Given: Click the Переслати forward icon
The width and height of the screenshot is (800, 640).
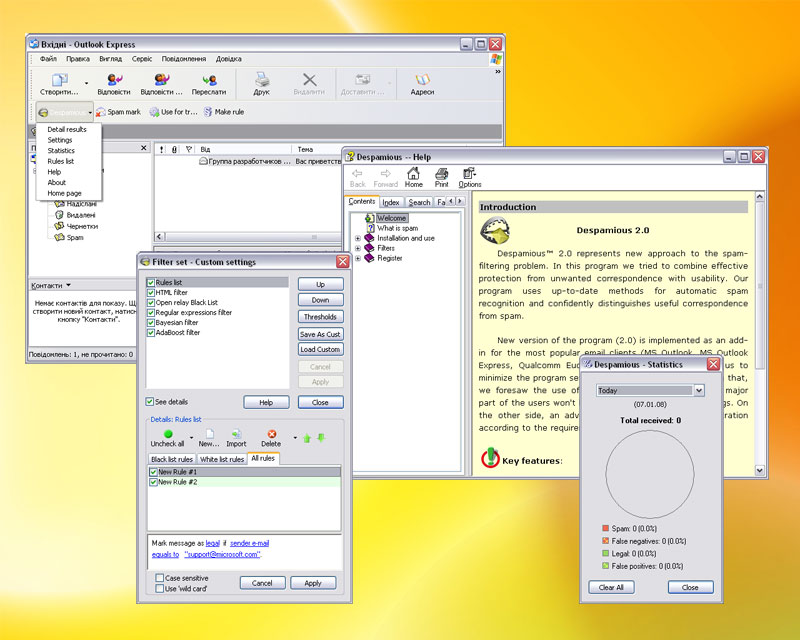Looking at the screenshot, I should click(x=209, y=80).
